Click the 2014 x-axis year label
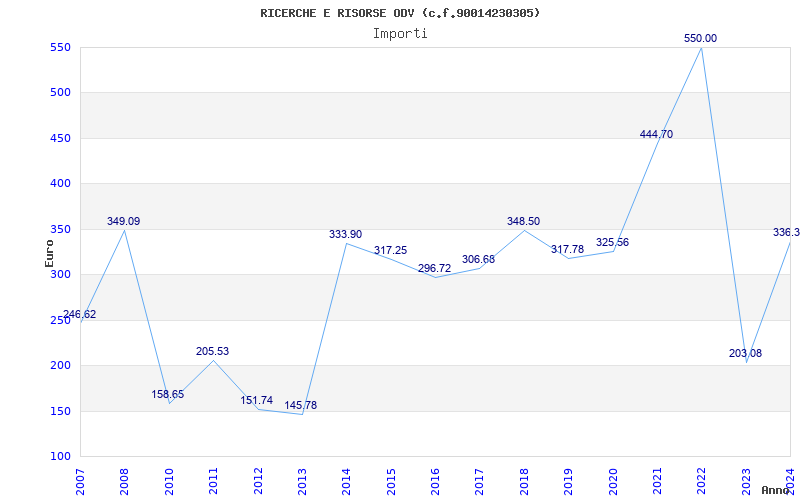Image resolution: width=800 pixels, height=500 pixels. pos(346,481)
